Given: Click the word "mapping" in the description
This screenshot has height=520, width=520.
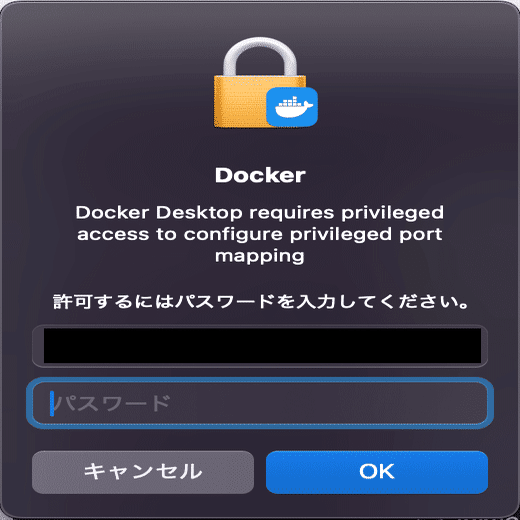Looking at the screenshot, I should coord(260,257).
